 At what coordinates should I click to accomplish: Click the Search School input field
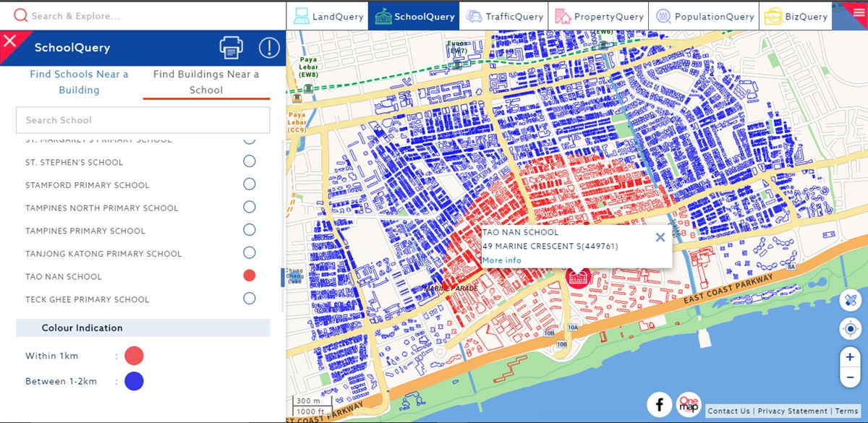click(x=142, y=120)
